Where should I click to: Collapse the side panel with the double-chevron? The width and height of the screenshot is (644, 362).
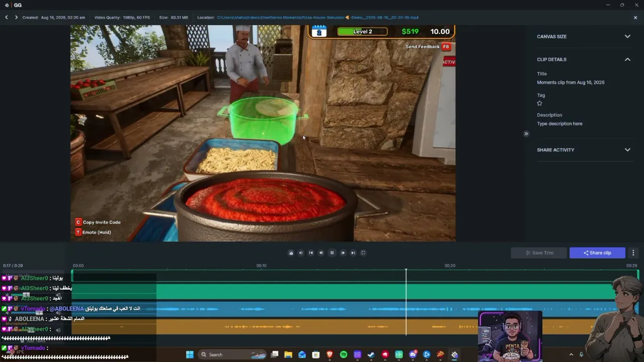[526, 134]
